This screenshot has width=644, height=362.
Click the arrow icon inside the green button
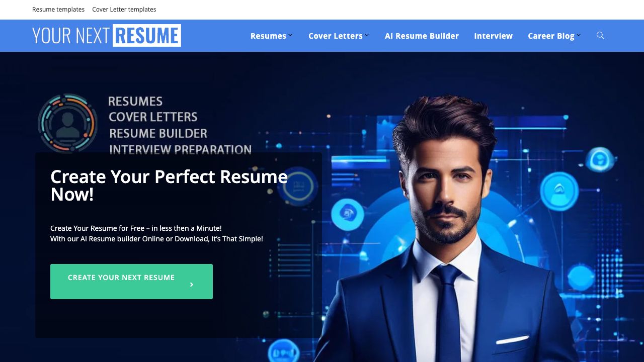[192, 285]
